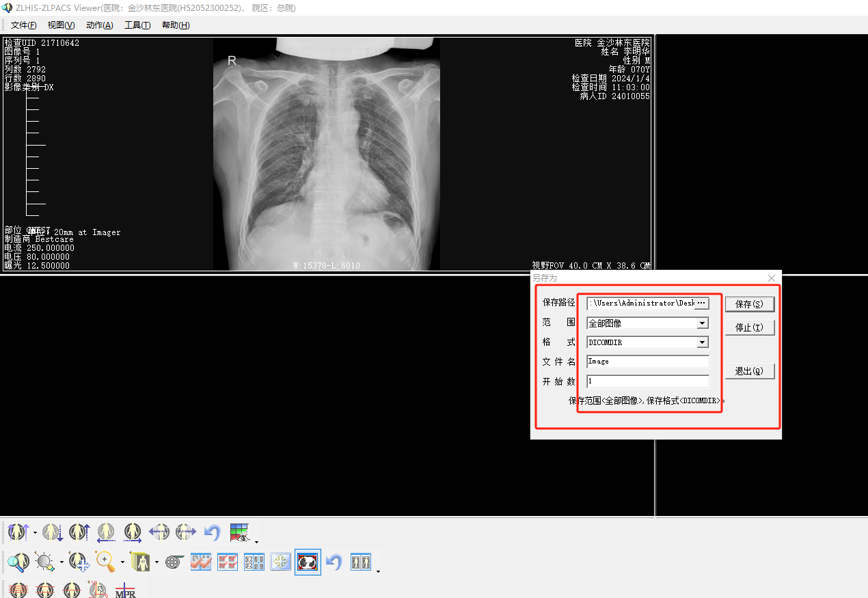Click the orange checkmarks selection icon
The image size is (868, 598).
(x=201, y=562)
